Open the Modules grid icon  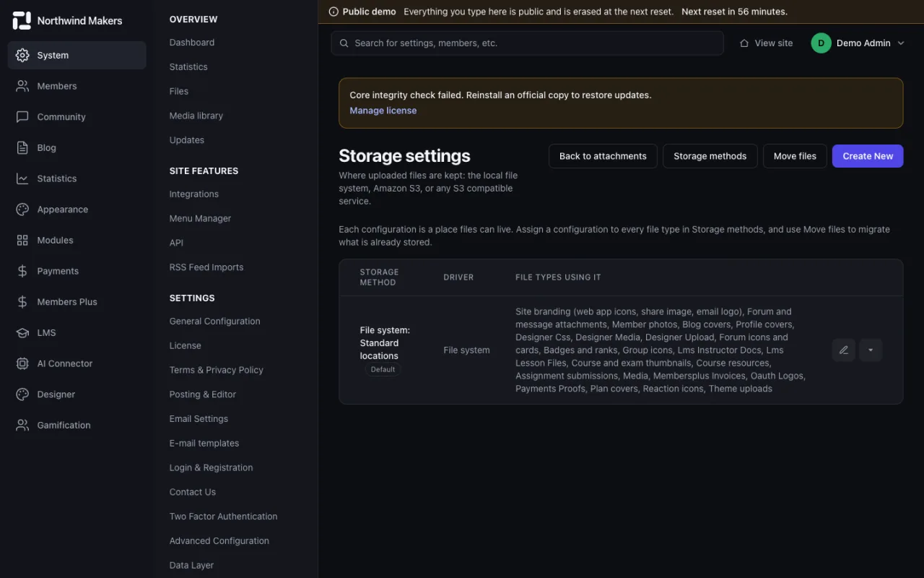(x=22, y=240)
